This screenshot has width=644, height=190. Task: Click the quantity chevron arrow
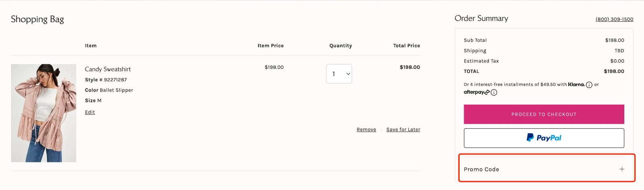(348, 74)
